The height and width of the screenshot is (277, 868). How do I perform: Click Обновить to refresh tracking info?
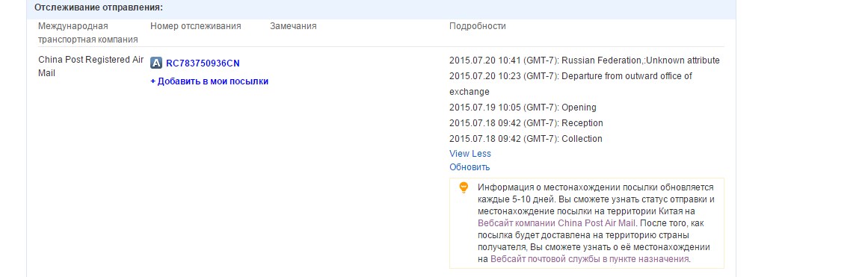(x=470, y=167)
